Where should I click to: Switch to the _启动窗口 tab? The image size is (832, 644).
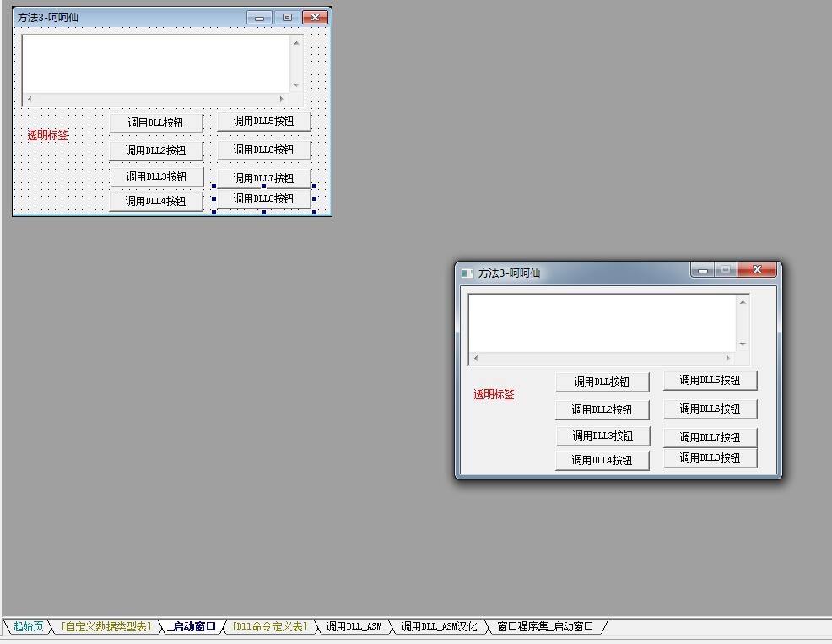pos(192,626)
